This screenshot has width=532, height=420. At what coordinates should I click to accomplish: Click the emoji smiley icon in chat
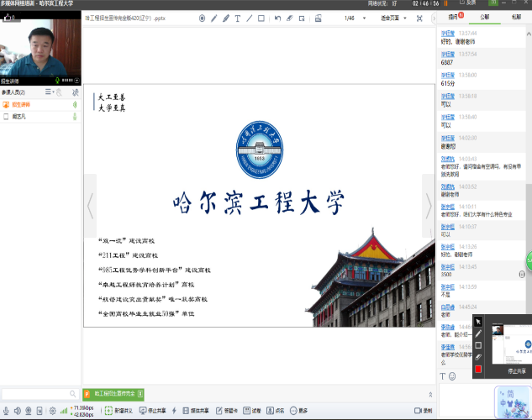[x=452, y=376]
